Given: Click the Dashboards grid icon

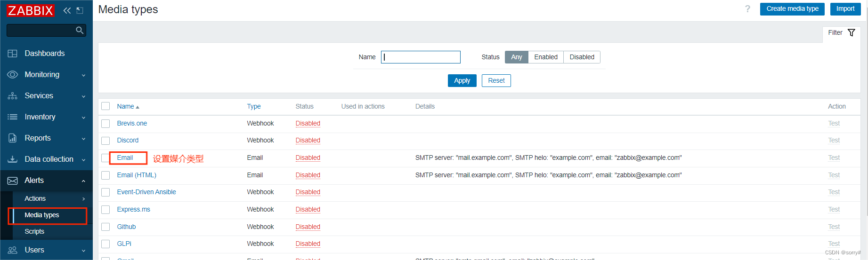Looking at the screenshot, I should 13,54.
